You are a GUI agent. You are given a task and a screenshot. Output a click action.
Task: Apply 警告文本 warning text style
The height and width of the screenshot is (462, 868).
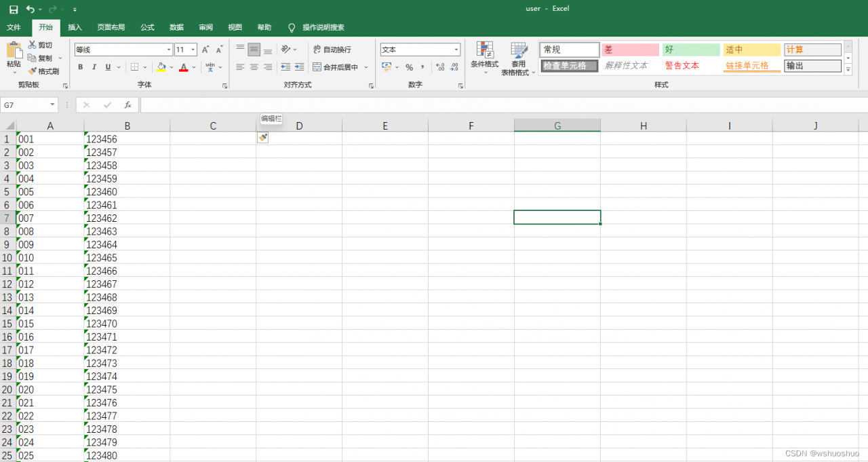691,66
